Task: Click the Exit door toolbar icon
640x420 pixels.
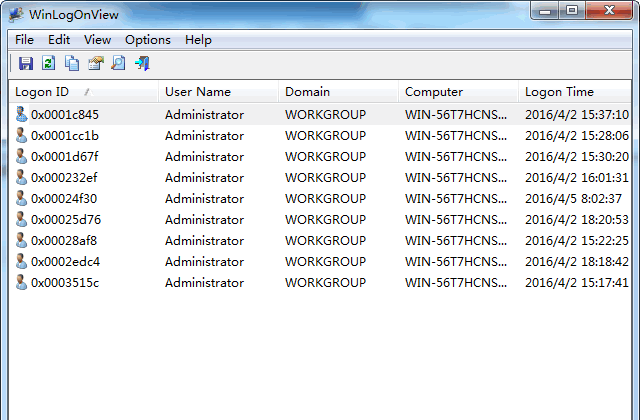Action: tap(142, 63)
